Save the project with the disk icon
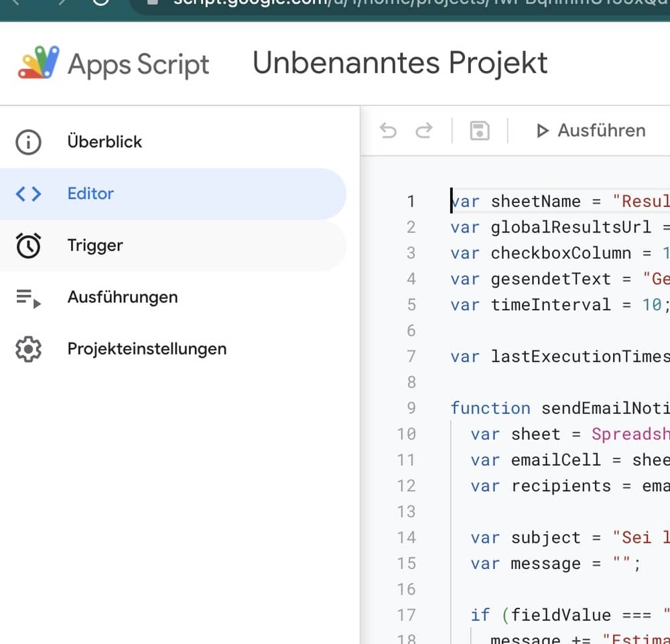 [x=480, y=131]
